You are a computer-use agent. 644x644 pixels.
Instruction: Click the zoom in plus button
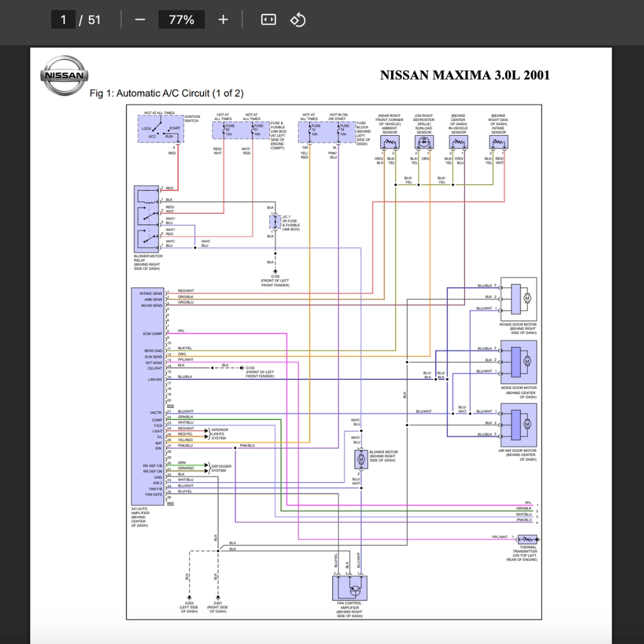(x=223, y=20)
